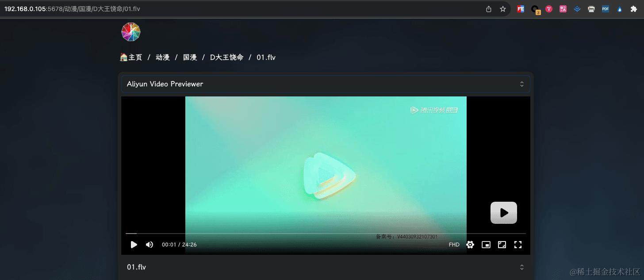Toggle web fullscreen mode

[x=502, y=245]
